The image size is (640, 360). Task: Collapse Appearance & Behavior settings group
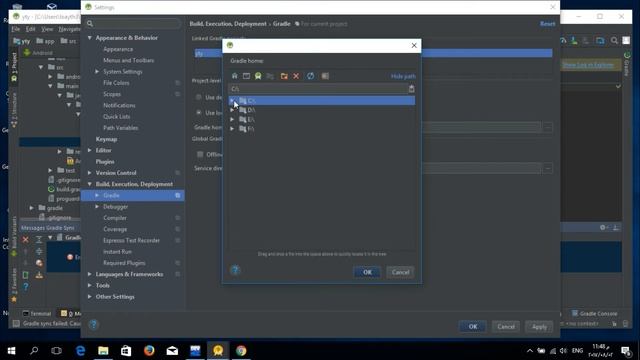tap(90, 38)
